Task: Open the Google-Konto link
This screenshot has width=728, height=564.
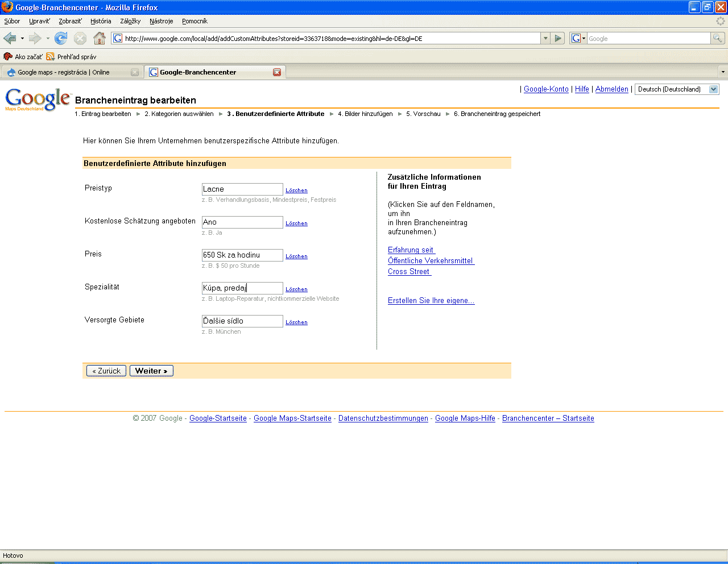Action: tap(546, 89)
